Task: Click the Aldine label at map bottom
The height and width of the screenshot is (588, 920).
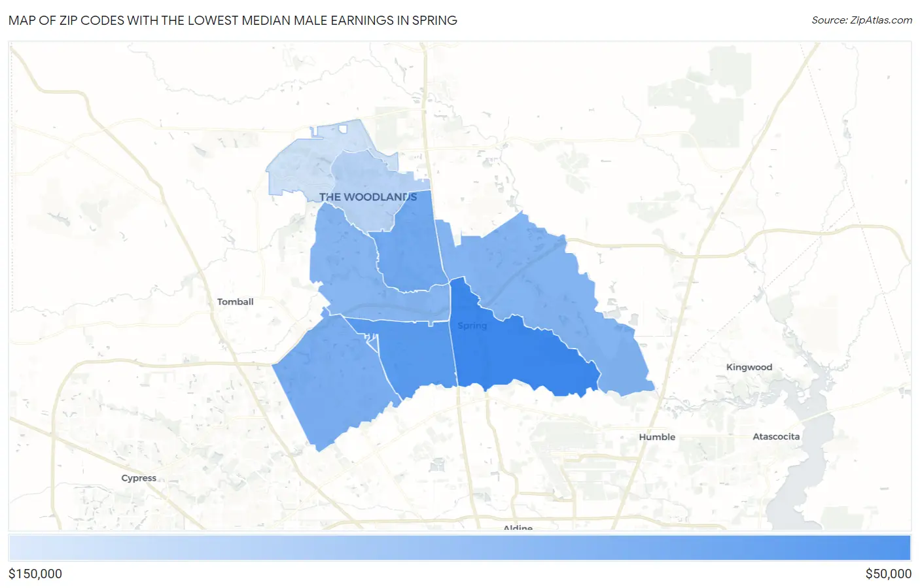Action: pos(518,527)
